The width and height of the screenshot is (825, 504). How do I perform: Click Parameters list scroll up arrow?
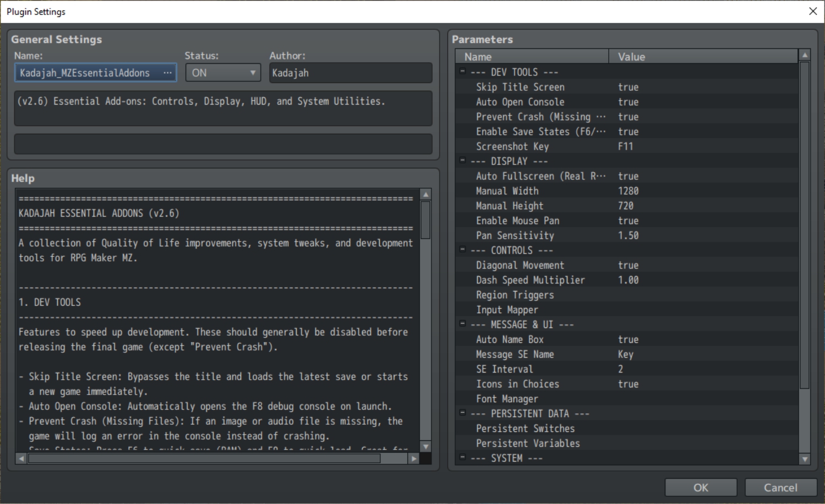click(x=805, y=55)
